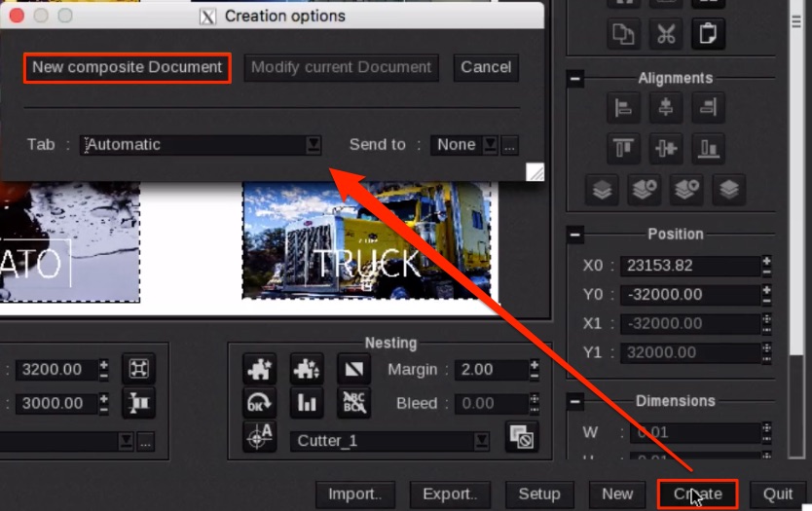Open the Tab Automatic dropdown

[314, 144]
